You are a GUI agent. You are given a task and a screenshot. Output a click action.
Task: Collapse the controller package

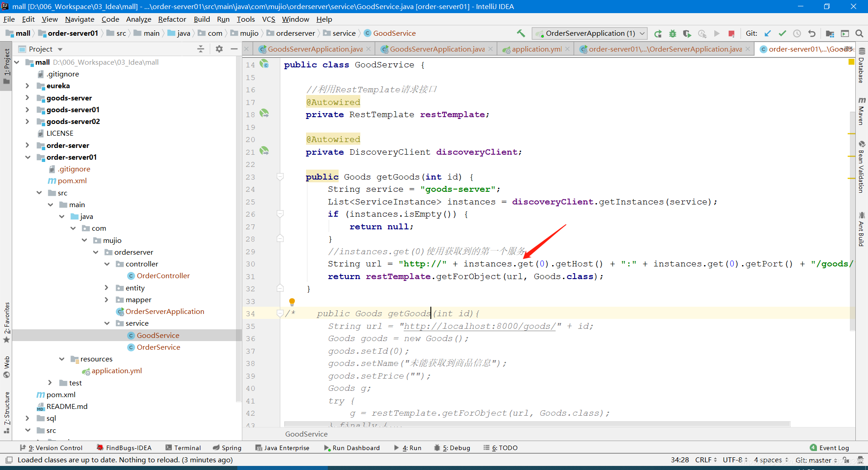pyautogui.click(x=107, y=264)
